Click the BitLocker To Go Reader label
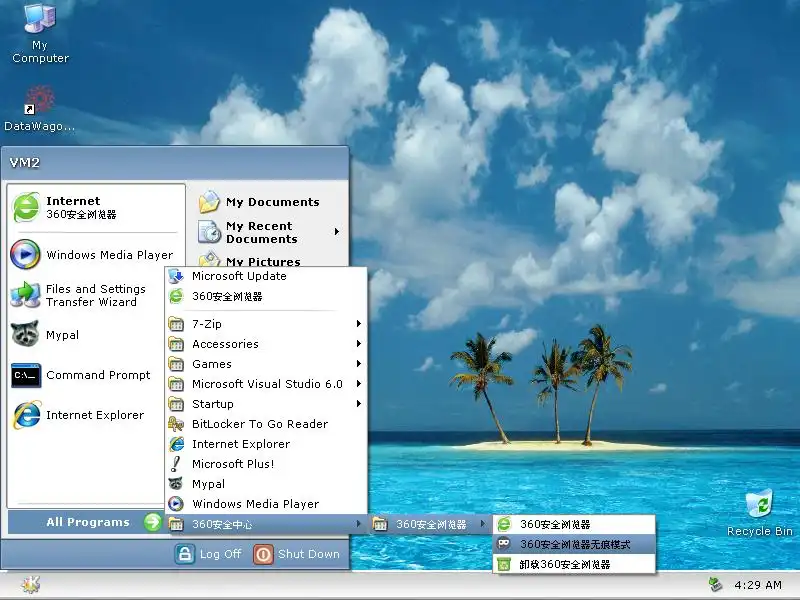 pos(260,424)
